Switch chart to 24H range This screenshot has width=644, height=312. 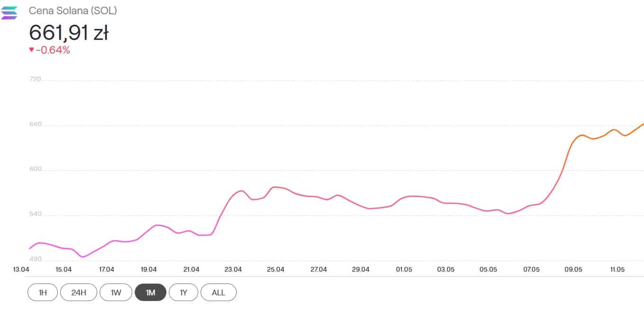pos(79,293)
